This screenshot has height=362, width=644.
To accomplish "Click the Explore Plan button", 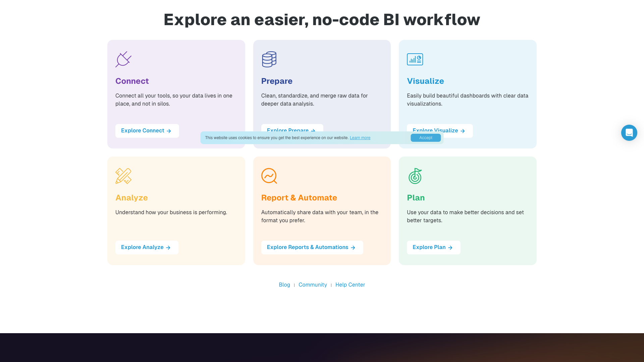I will coord(433,247).
